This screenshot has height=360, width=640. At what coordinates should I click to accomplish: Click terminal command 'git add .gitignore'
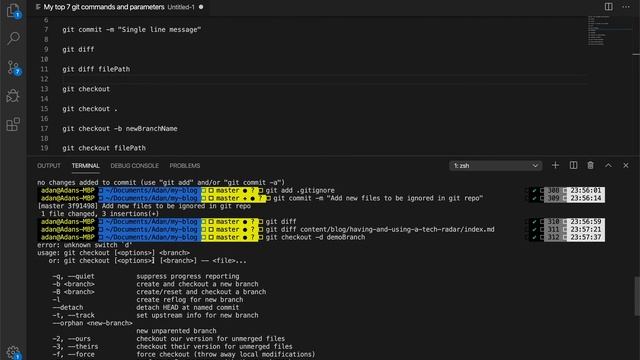(x=300, y=191)
